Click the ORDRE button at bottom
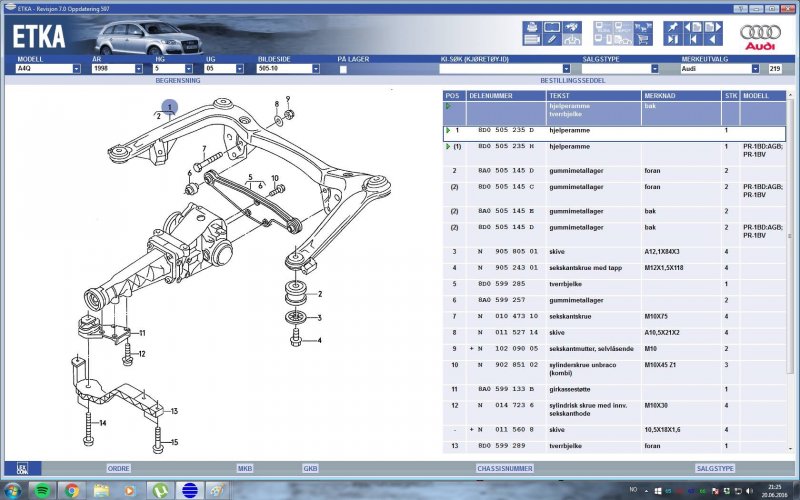The height and width of the screenshot is (500, 800). (119, 468)
